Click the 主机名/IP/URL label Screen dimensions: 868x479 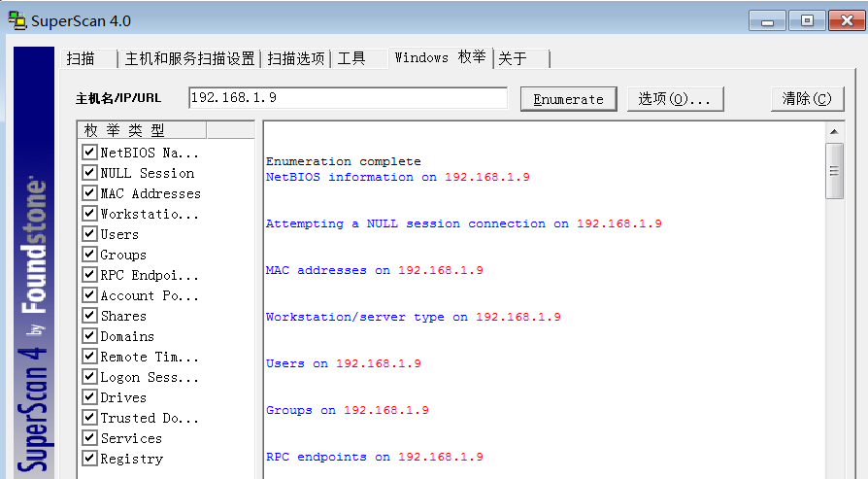pyautogui.click(x=117, y=98)
